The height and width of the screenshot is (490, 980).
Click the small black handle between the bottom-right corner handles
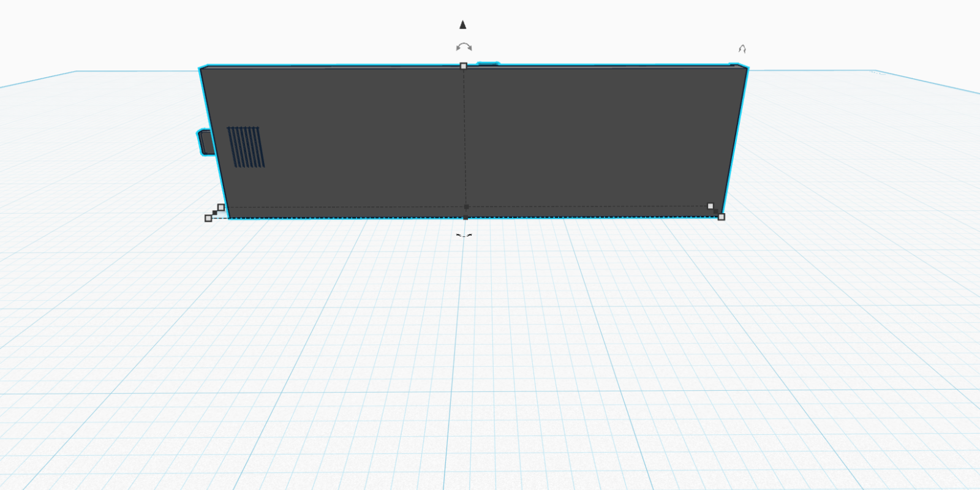(x=716, y=211)
